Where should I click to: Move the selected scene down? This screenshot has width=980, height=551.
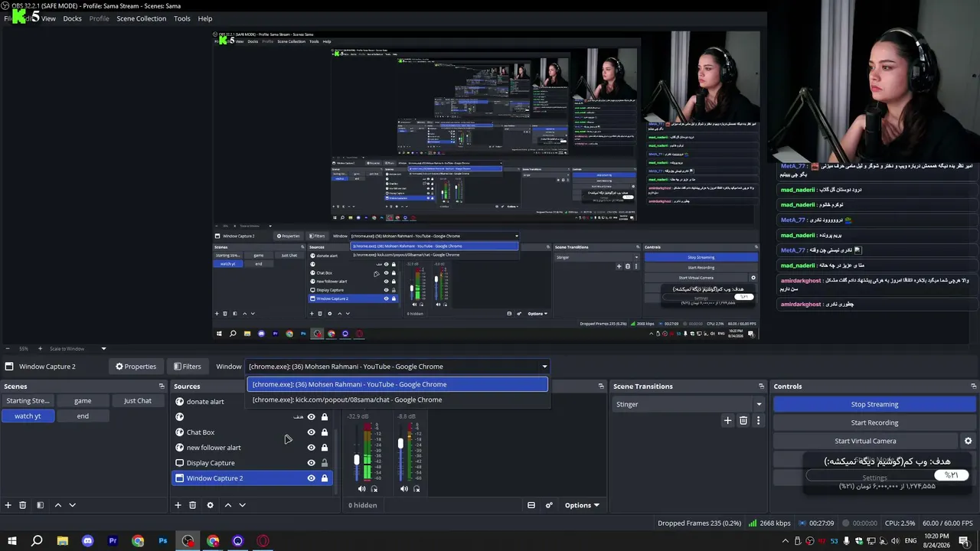72,505
